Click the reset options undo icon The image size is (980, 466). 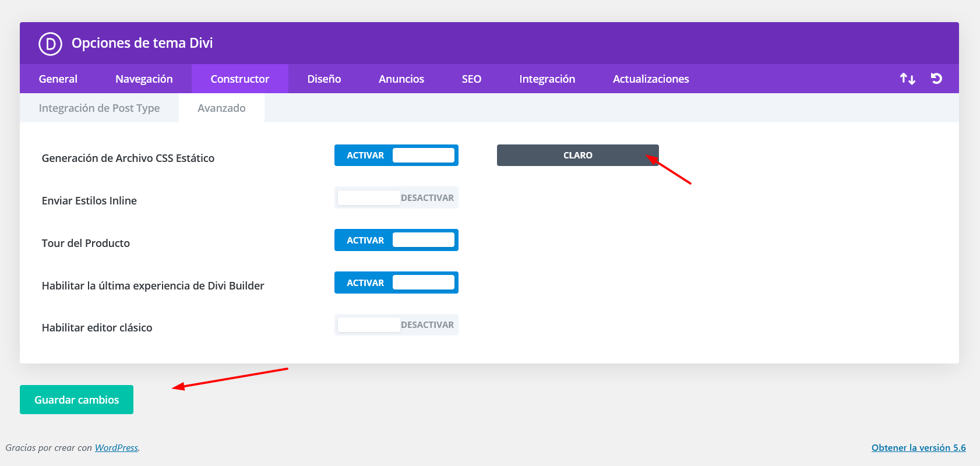936,79
